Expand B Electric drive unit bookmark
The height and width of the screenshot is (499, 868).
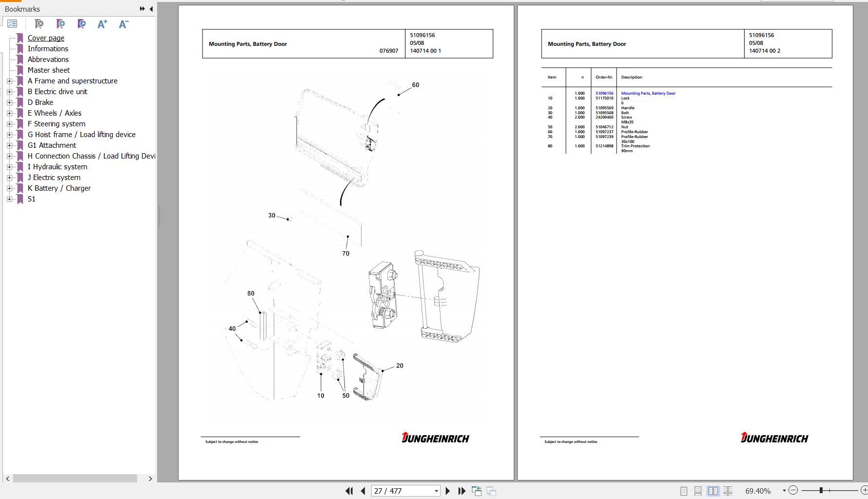pos(9,92)
